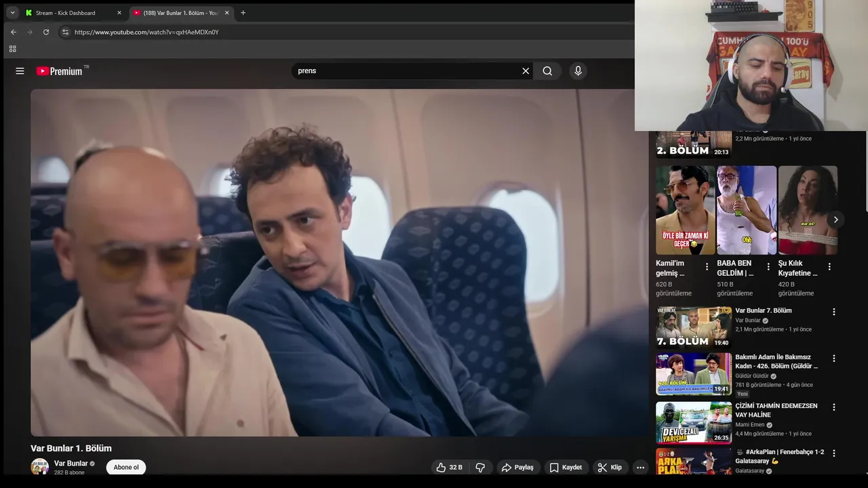Open ÇİZİMİ TAHMİN EDEMEZSEN thumbnail
The height and width of the screenshot is (488, 868).
pos(694,423)
